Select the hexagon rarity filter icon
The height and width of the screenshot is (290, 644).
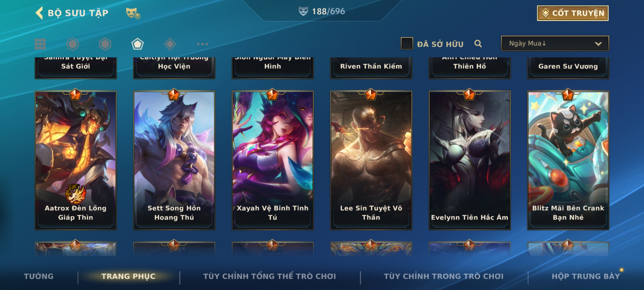[105, 44]
